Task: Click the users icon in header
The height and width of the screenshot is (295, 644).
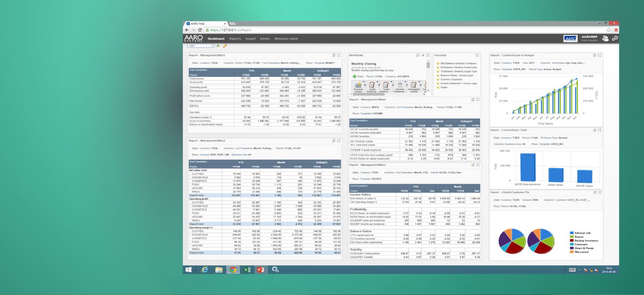Action: [x=605, y=39]
